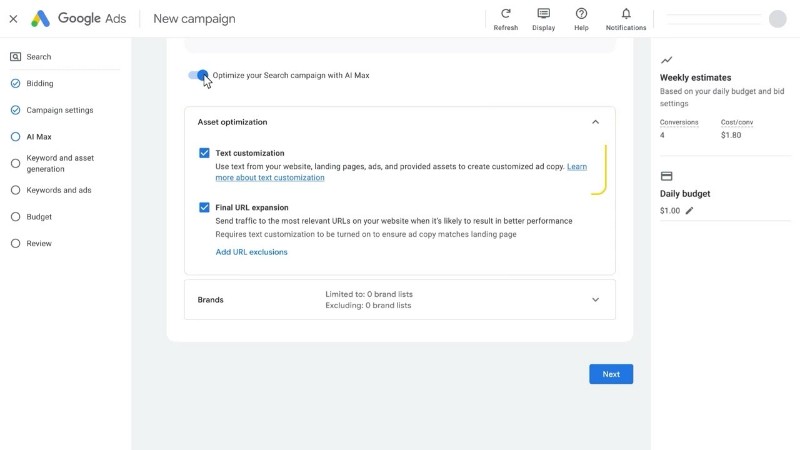
Task: Open the Help icon
Action: tap(581, 14)
